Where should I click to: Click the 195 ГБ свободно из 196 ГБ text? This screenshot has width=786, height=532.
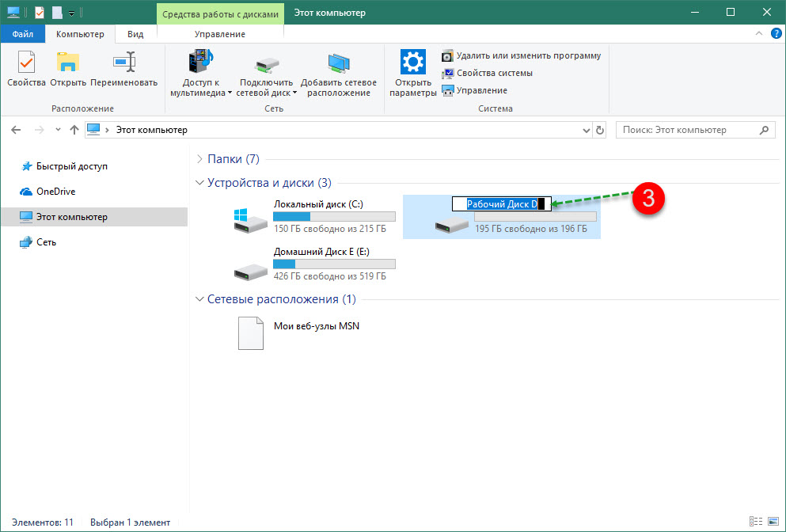[x=531, y=229]
